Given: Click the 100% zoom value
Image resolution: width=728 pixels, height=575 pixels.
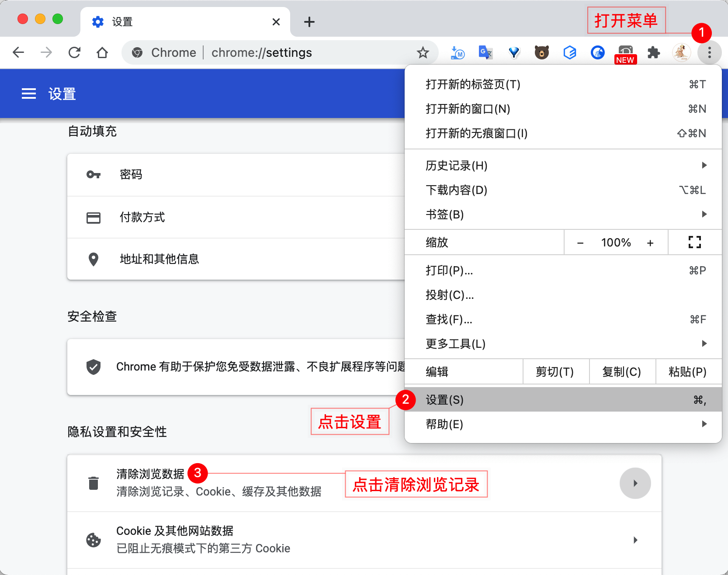Looking at the screenshot, I should [616, 242].
